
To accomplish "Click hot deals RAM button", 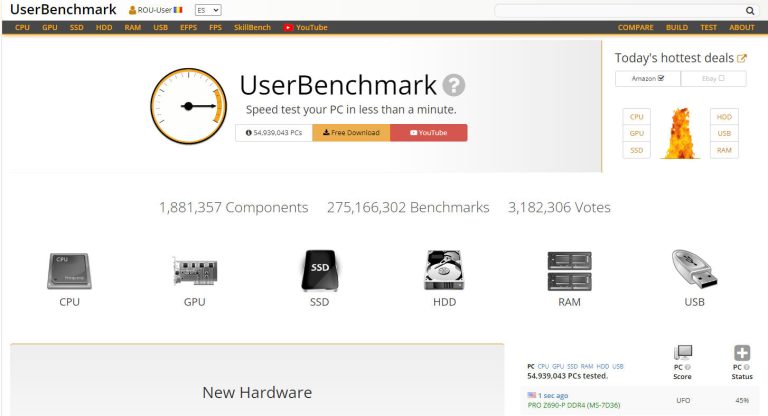I will click(x=724, y=150).
